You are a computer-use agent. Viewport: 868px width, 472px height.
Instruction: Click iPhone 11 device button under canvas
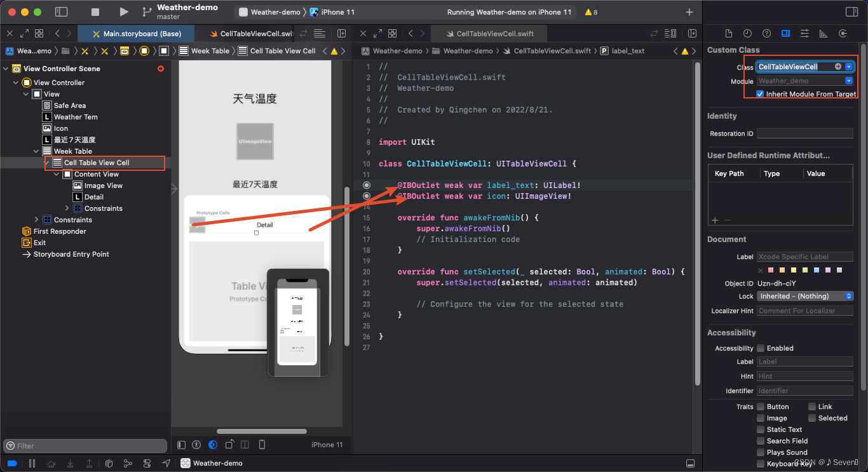tap(327, 445)
